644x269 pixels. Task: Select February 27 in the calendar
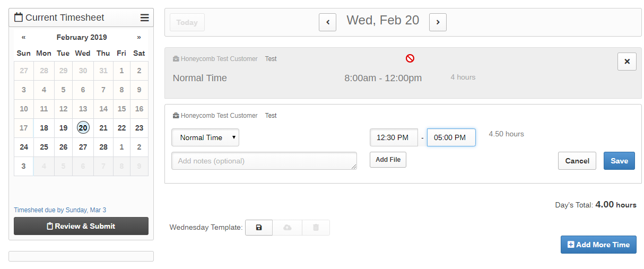(83, 147)
